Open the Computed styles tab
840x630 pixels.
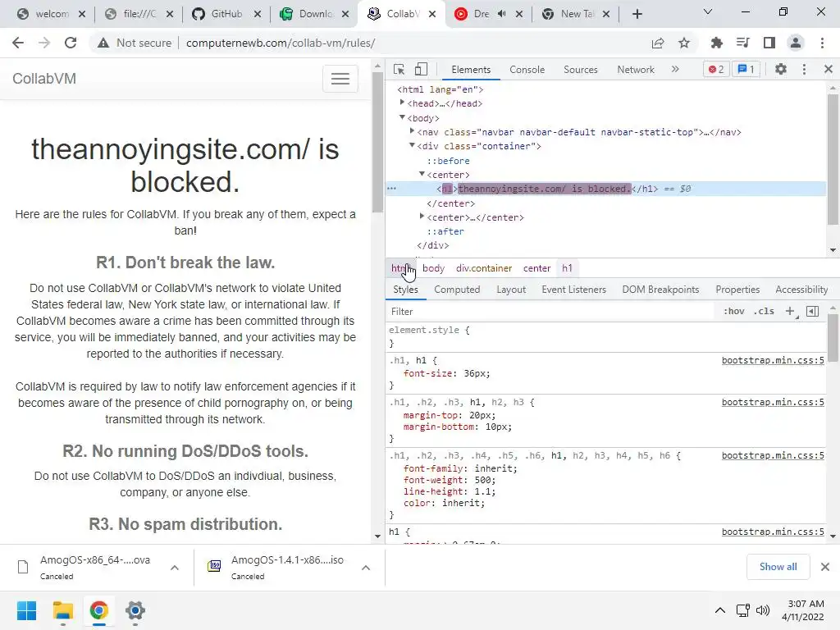457,290
